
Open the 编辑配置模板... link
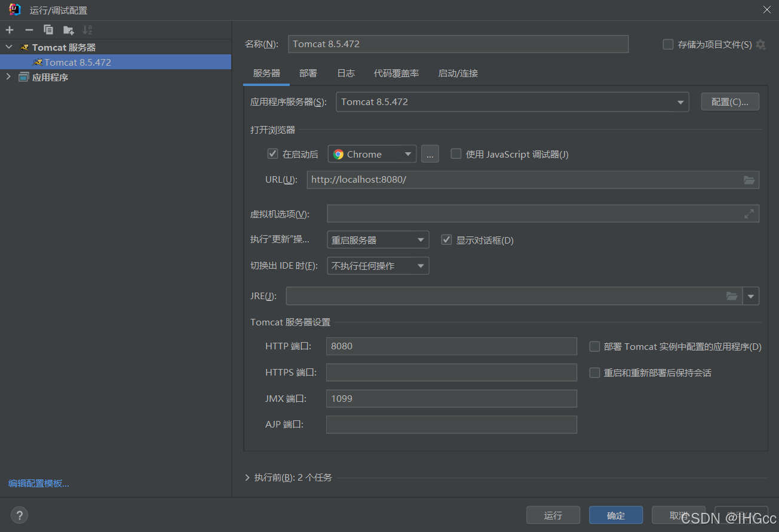(x=39, y=484)
